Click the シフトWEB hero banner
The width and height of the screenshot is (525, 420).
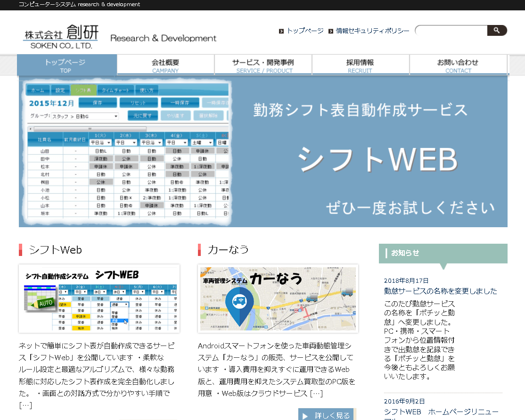pyautogui.click(x=263, y=151)
